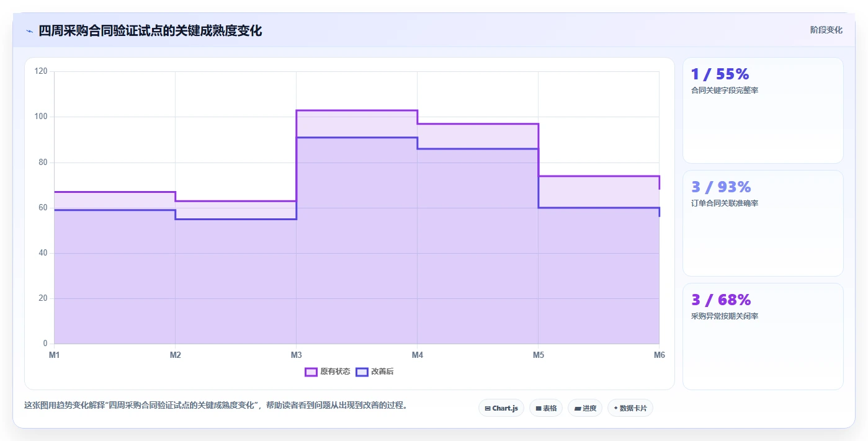Click the 100 y-axis label

pyautogui.click(x=41, y=117)
